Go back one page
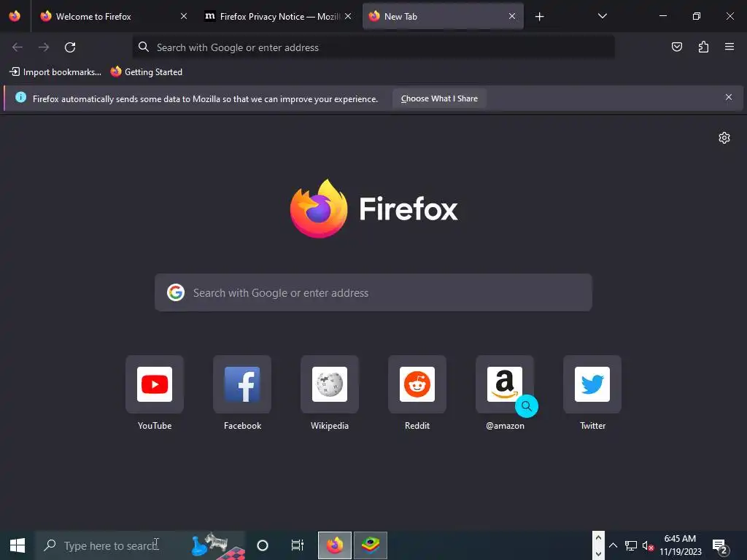 tap(18, 47)
